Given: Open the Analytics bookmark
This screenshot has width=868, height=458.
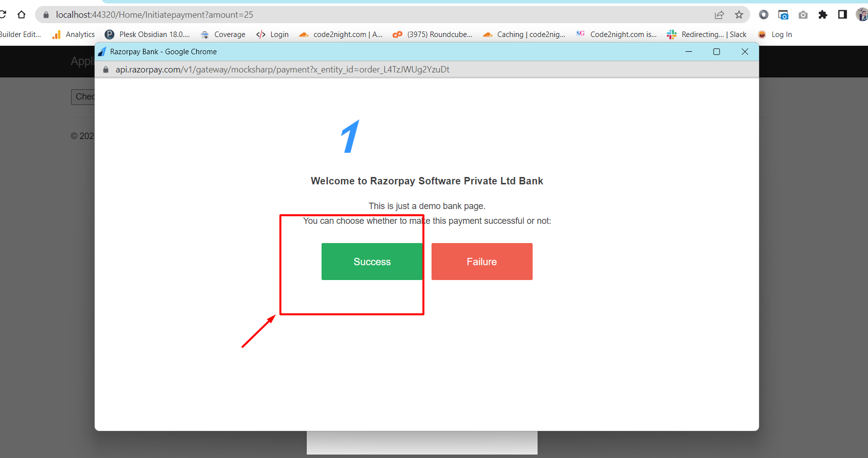Looking at the screenshot, I should tap(73, 35).
